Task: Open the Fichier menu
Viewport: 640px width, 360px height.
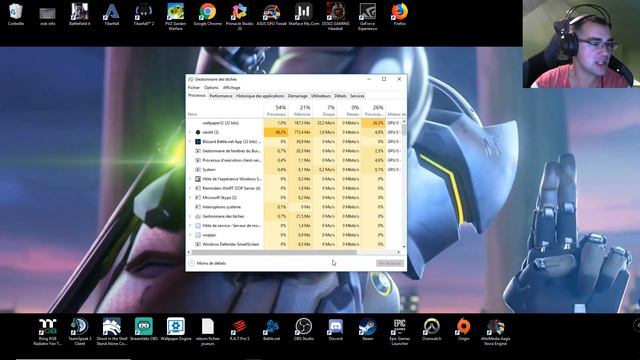Action: 193,87
